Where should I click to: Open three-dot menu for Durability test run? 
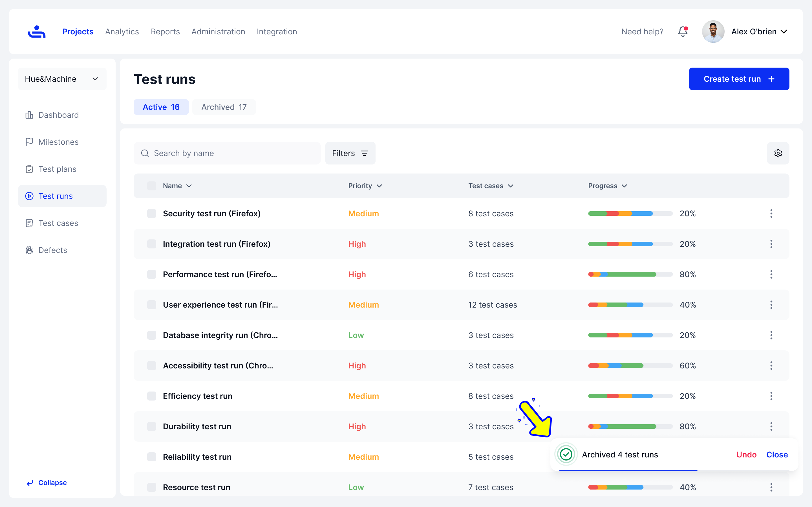pos(771,426)
